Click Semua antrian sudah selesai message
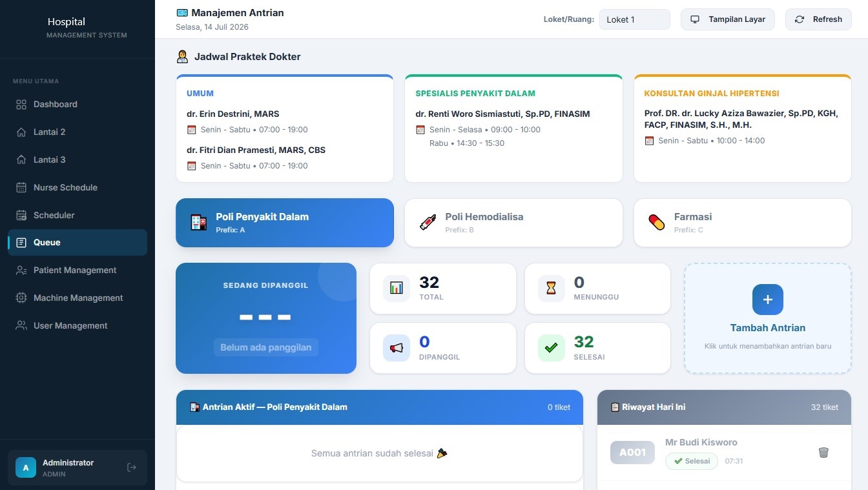The image size is (868, 490). click(380, 453)
